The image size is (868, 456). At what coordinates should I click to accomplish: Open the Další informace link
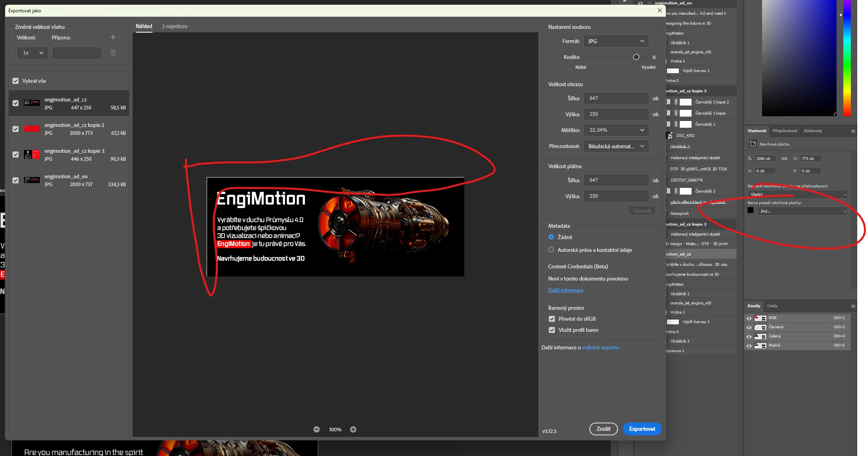pos(565,290)
